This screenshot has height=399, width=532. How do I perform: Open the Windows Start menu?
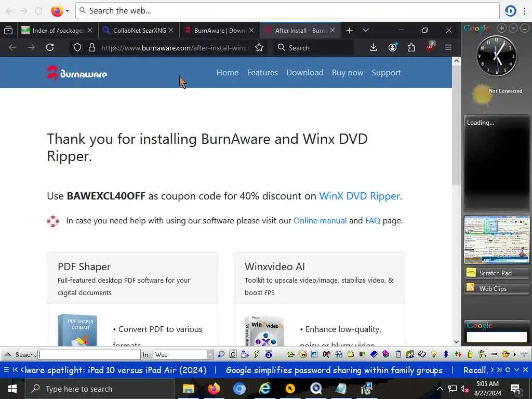coord(12,389)
